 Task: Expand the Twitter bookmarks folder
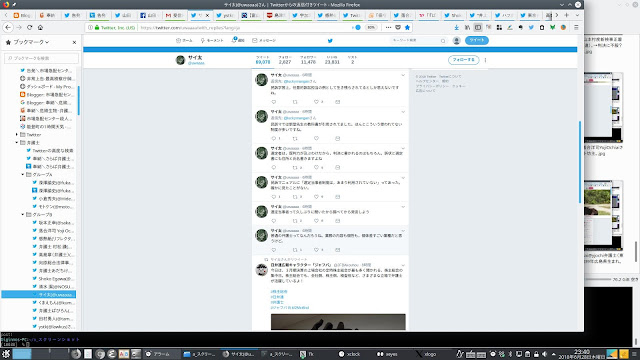[17, 134]
